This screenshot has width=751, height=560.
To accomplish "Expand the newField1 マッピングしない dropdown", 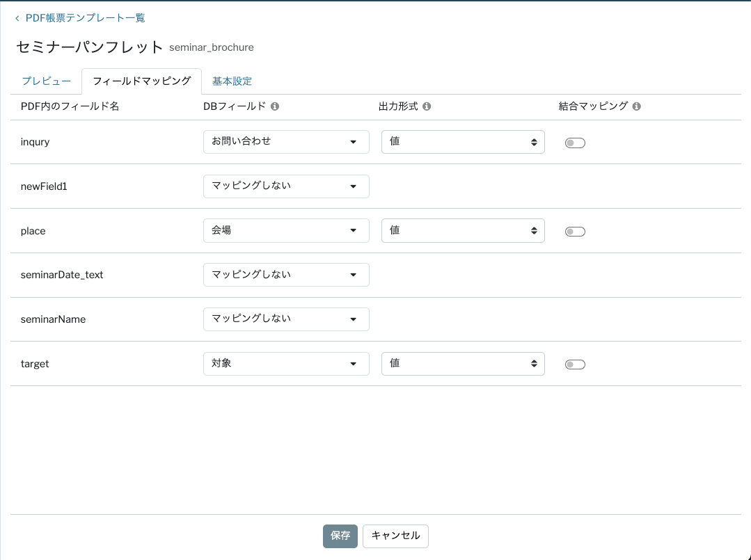I will pos(286,186).
